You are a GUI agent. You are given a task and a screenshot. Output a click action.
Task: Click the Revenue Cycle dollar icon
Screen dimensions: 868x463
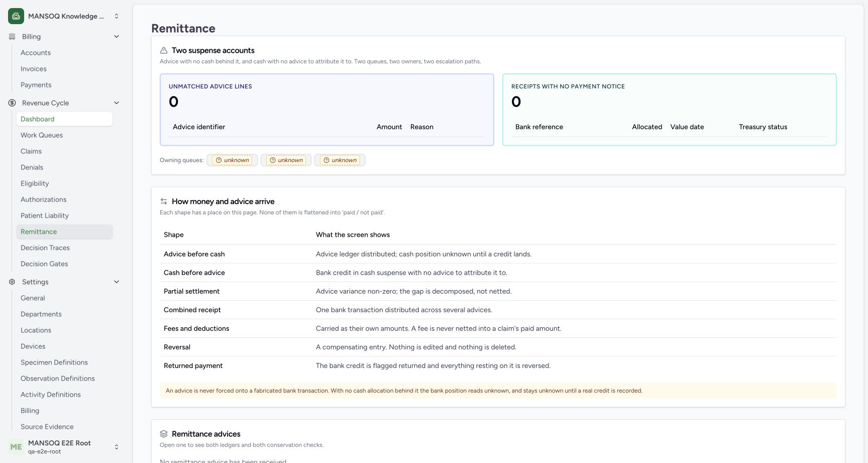click(12, 103)
